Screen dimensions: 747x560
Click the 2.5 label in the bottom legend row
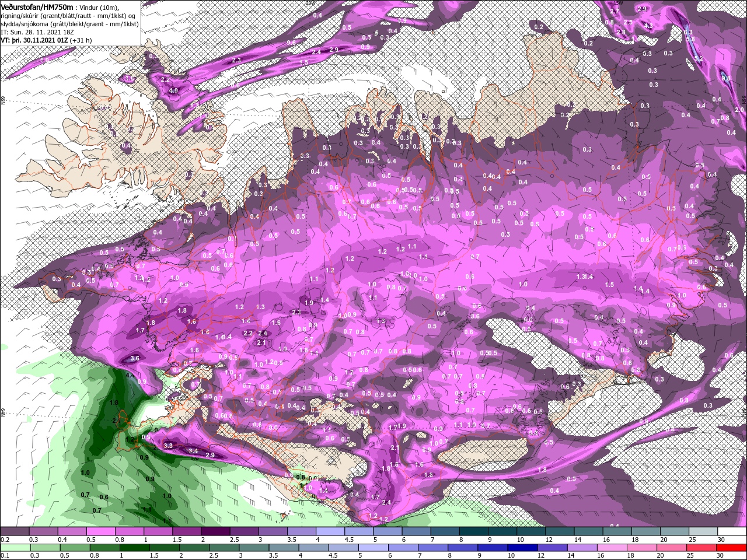214,556
